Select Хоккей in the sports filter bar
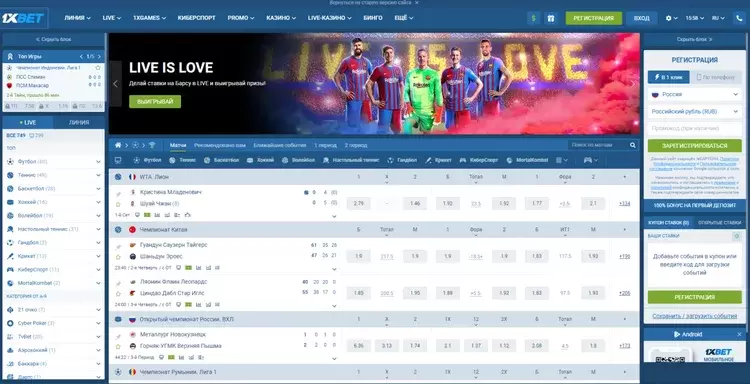The width and height of the screenshot is (750, 384). point(260,160)
